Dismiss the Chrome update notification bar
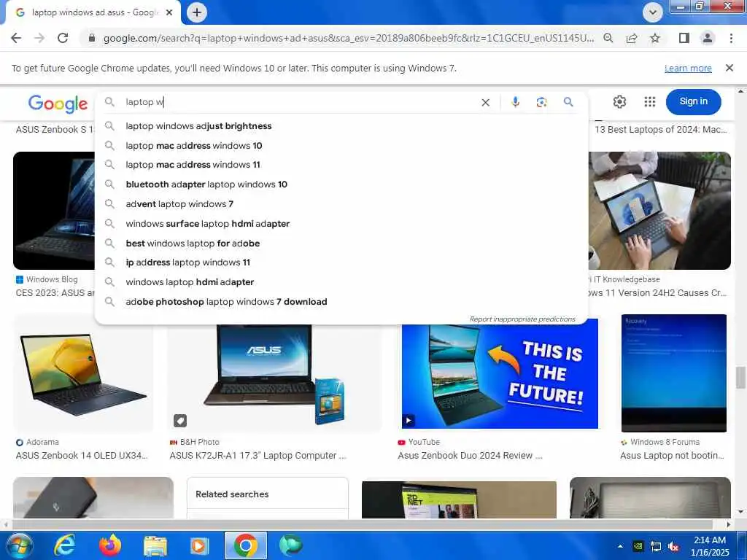This screenshot has height=560, width=747. coord(729,68)
